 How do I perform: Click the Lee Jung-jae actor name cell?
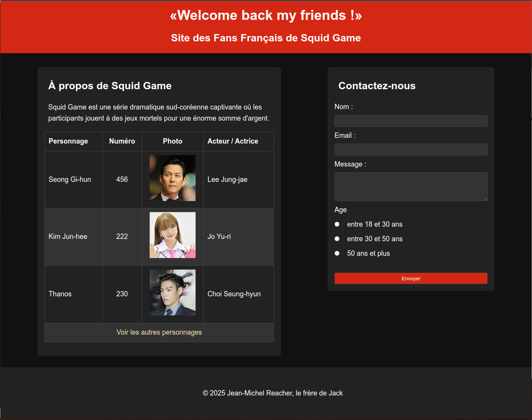(227, 180)
